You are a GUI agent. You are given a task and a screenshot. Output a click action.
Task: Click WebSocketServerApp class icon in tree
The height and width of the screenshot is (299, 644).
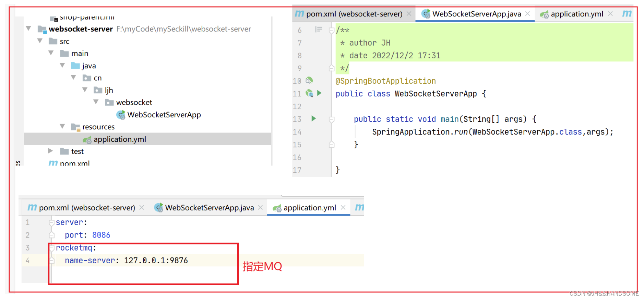[121, 115]
